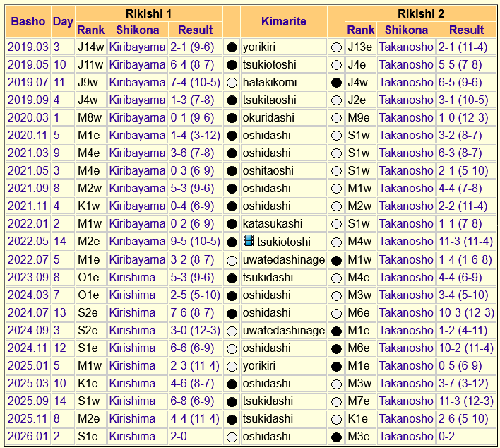This screenshot has height=448, width=500.
Task: Open the 2026.01 basho link
Action: coord(28,436)
